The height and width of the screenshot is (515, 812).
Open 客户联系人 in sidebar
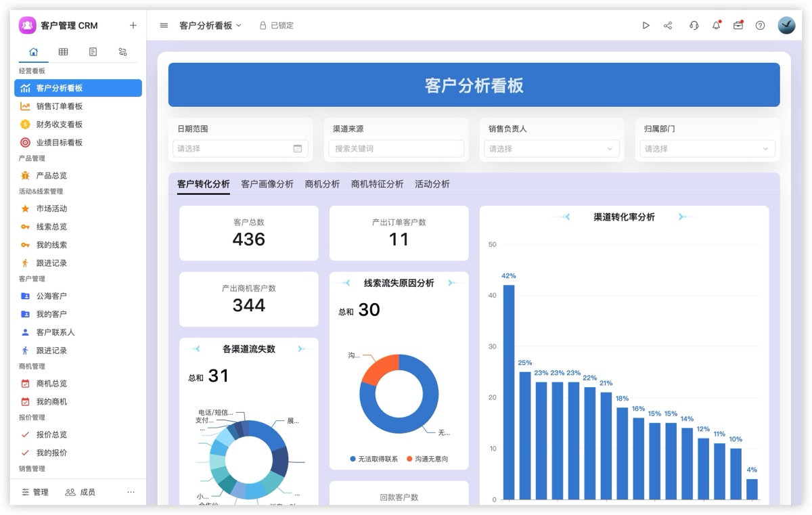[x=78, y=332]
